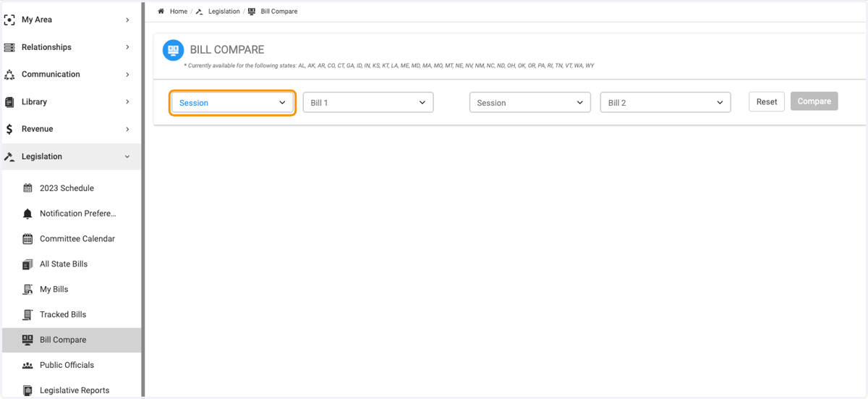This screenshot has height=399, width=868.
Task: Go to 2023 Schedule page
Action: (71, 188)
